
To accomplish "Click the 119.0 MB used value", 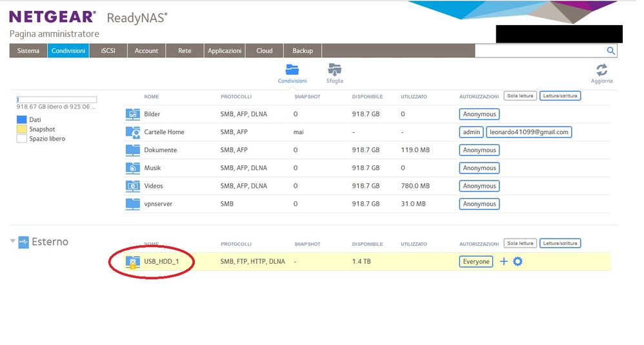I will [415, 150].
